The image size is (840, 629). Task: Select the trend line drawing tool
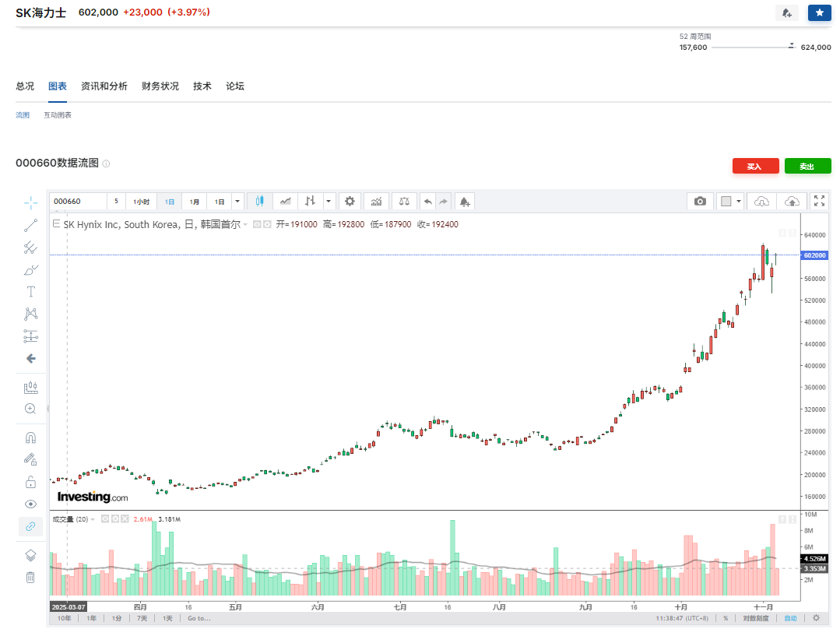[x=31, y=225]
